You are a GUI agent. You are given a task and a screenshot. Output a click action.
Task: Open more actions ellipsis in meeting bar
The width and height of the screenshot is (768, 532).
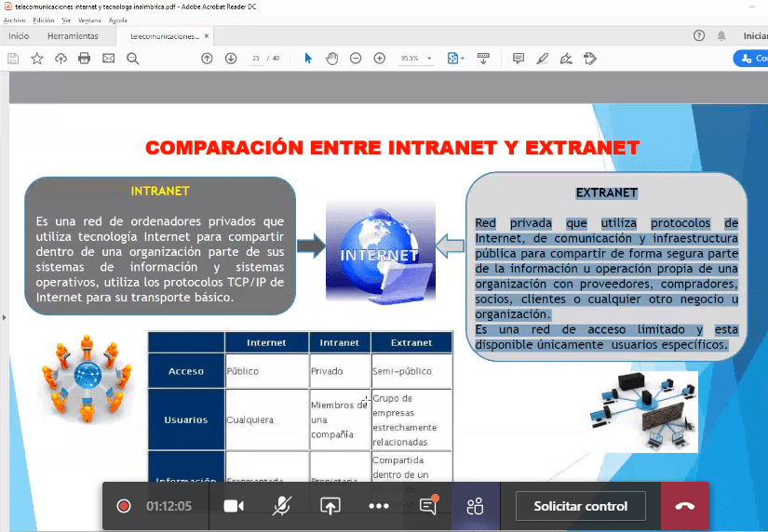pyautogui.click(x=378, y=506)
